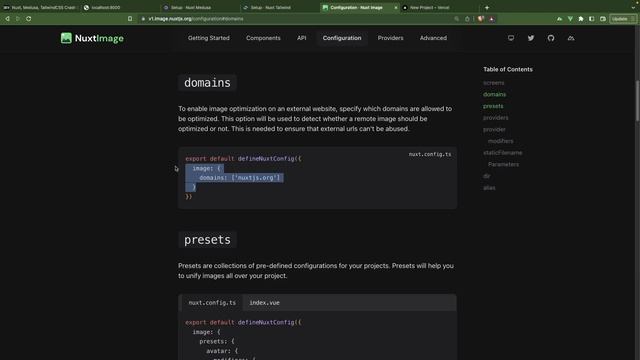Click the domains section heading
640x360 pixels.
[x=207, y=83]
